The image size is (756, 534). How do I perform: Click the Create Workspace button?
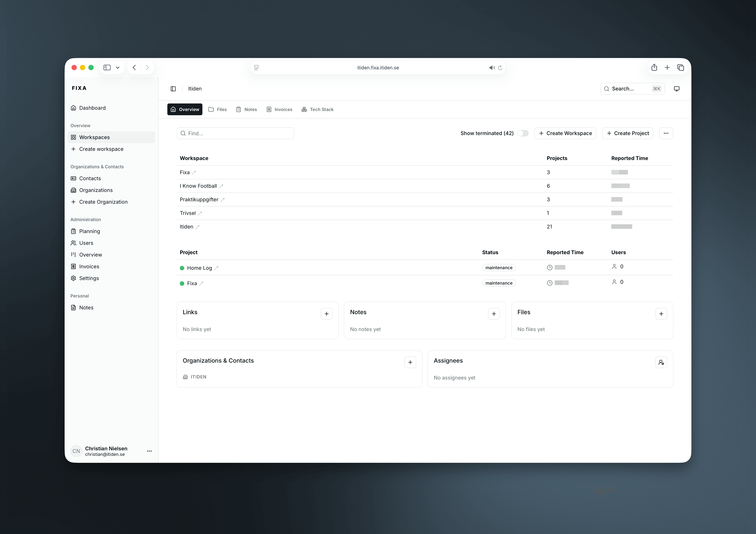click(x=565, y=133)
